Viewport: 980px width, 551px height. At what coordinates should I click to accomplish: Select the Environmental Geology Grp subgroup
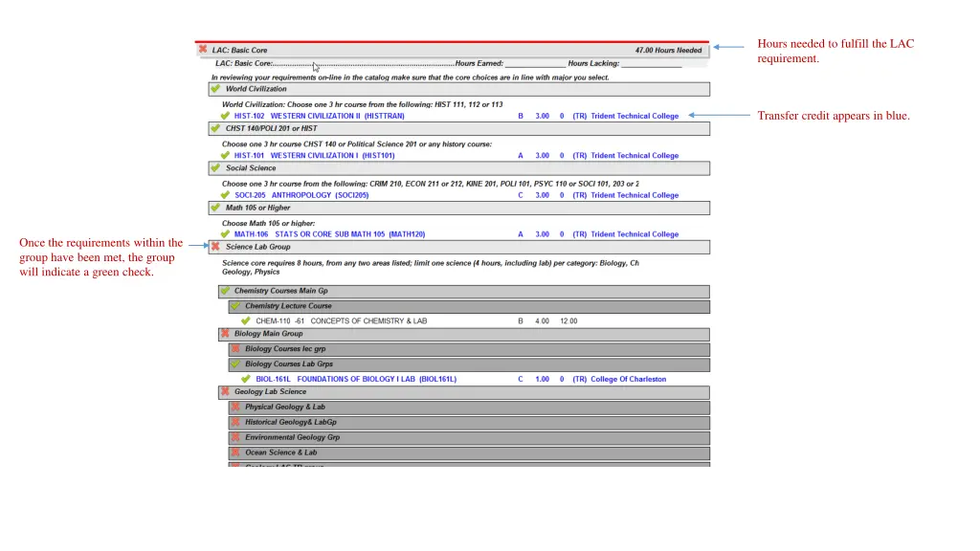(469, 438)
